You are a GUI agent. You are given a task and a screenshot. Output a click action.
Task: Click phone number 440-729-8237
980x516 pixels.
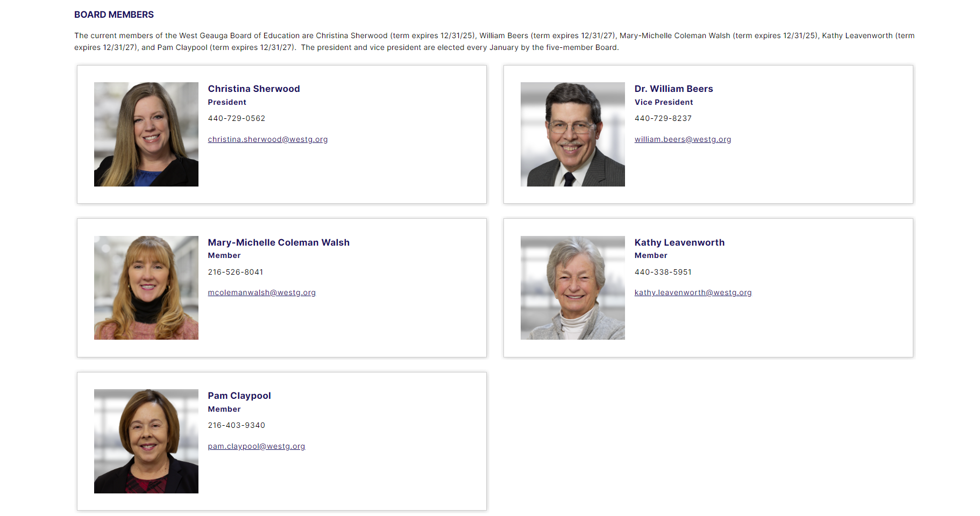(663, 118)
